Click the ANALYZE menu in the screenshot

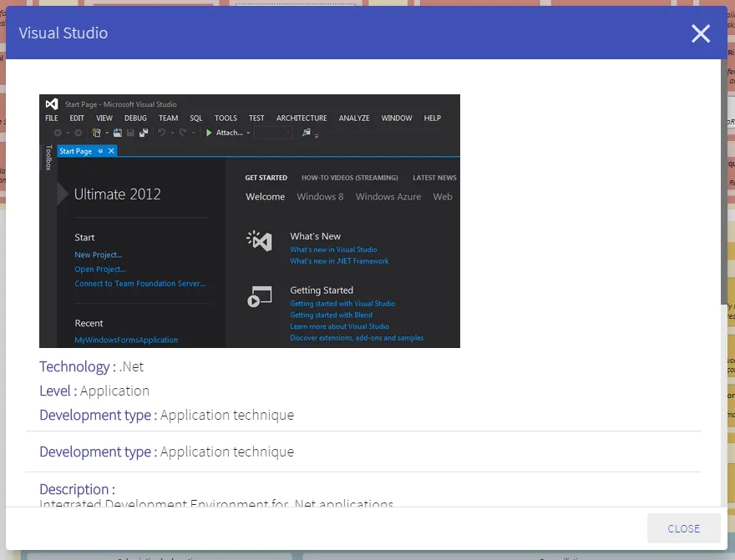[x=354, y=118]
